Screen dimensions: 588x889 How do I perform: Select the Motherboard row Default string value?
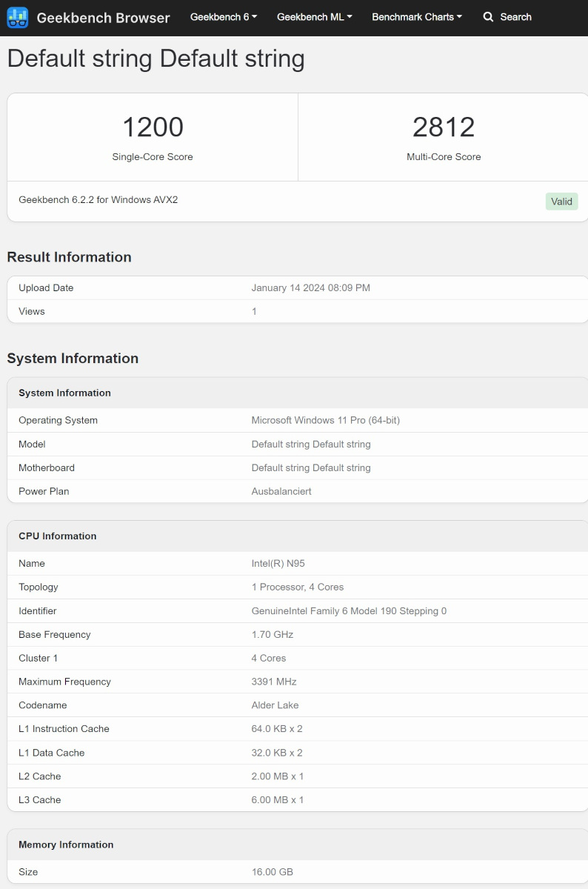click(x=311, y=468)
